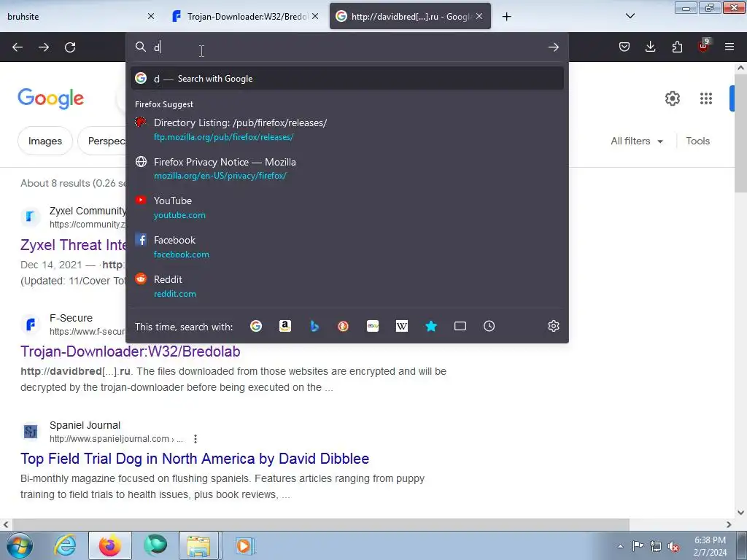This screenshot has width=747, height=560.
Task: Search history with the clock icon
Action: (x=489, y=326)
